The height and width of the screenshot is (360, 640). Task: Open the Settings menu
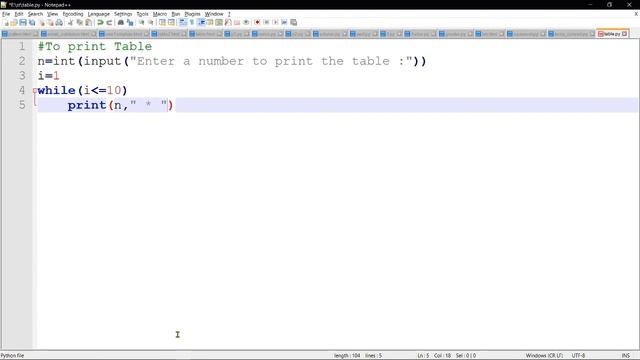click(123, 14)
